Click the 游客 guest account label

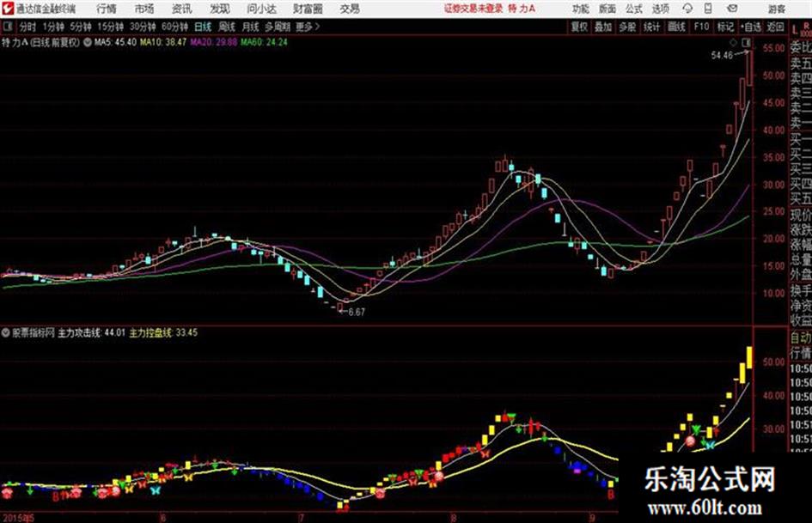(777, 9)
